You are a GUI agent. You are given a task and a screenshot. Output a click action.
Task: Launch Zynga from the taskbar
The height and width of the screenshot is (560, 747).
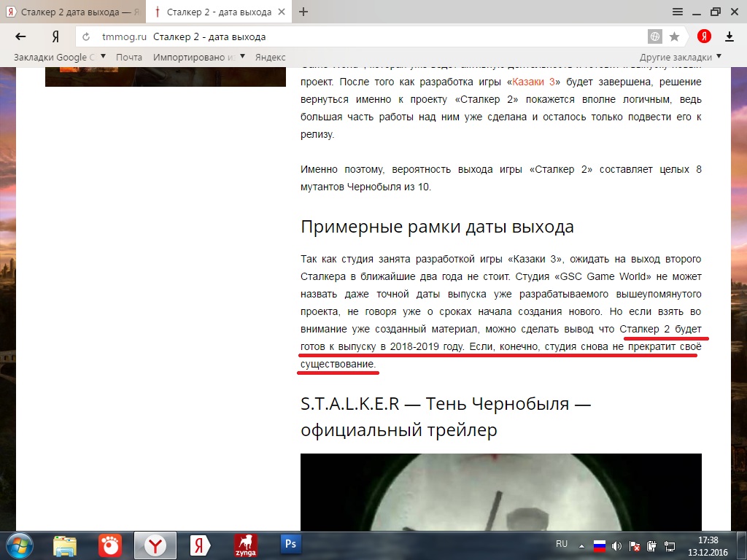(x=245, y=545)
